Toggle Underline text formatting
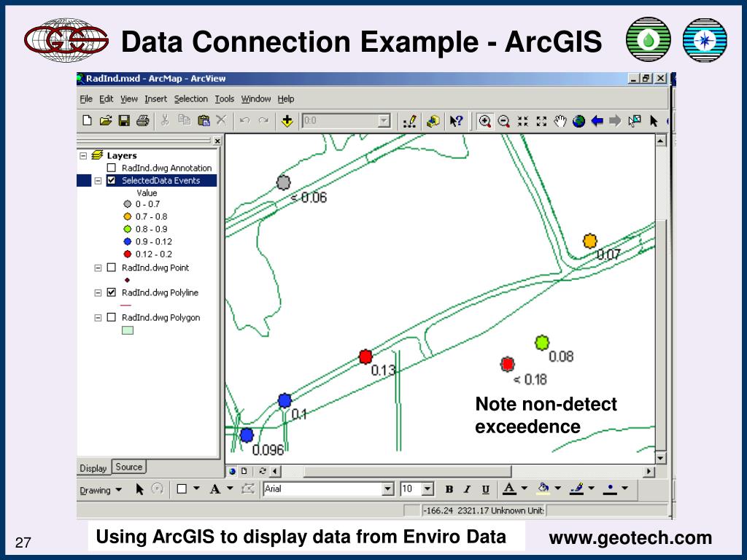The image size is (747, 560). 485,489
